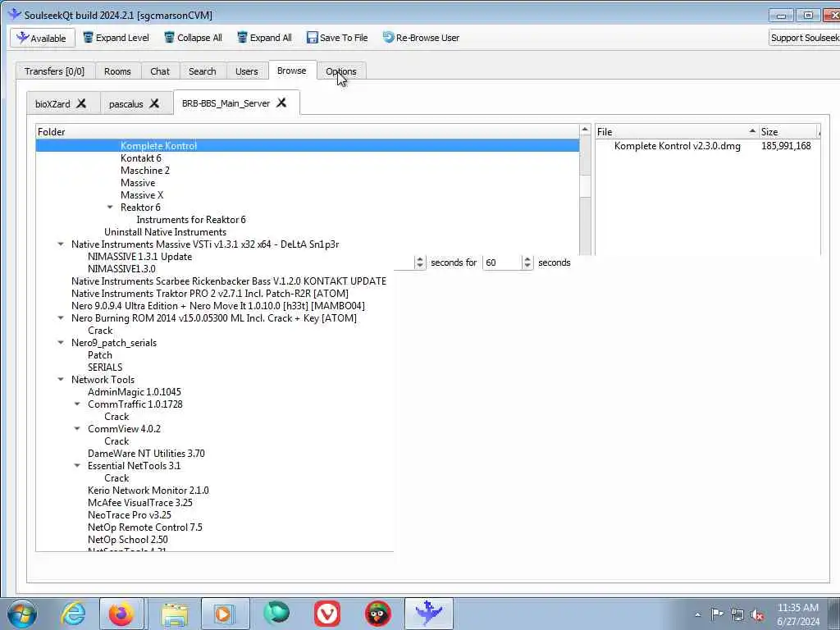
Task: Sort by the Size column header
Action: point(788,132)
